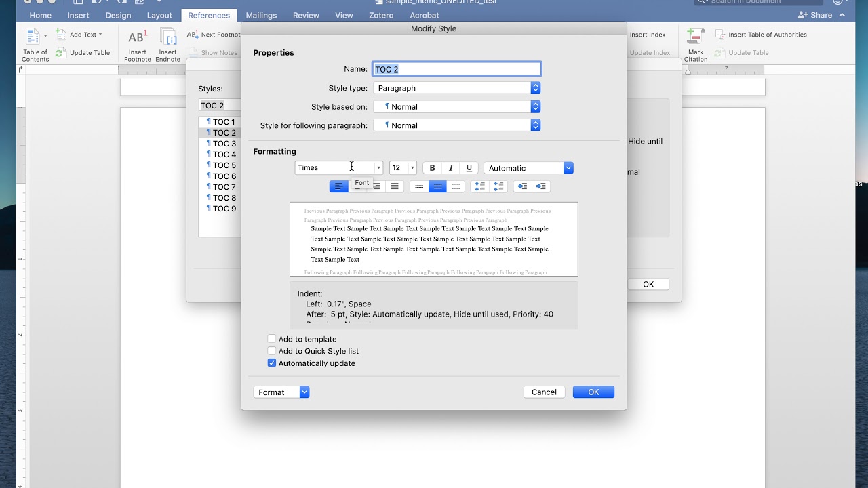
Task: Open font size 12 dropdown
Action: 412,168
